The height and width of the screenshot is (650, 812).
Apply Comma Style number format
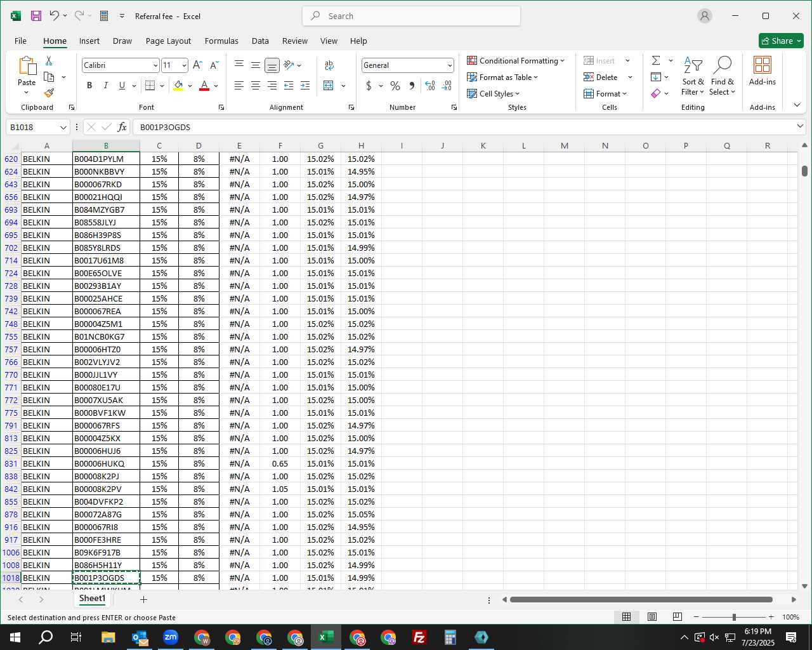pyautogui.click(x=412, y=85)
